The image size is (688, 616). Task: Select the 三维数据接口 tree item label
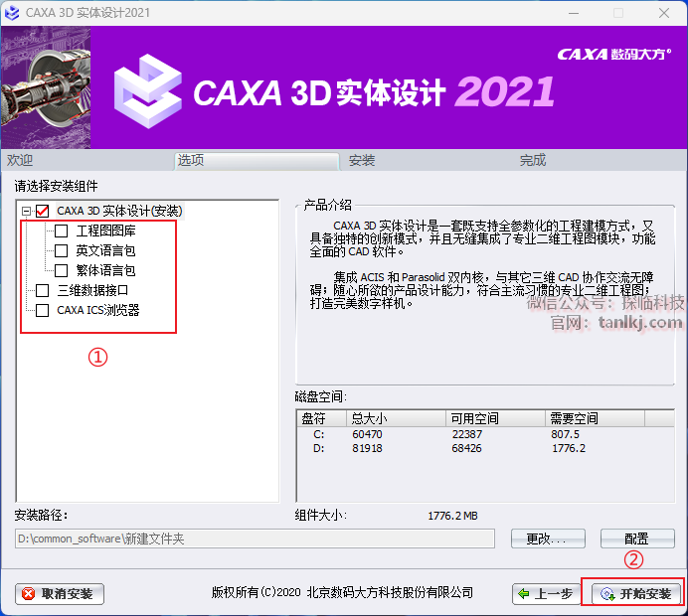click(92, 290)
